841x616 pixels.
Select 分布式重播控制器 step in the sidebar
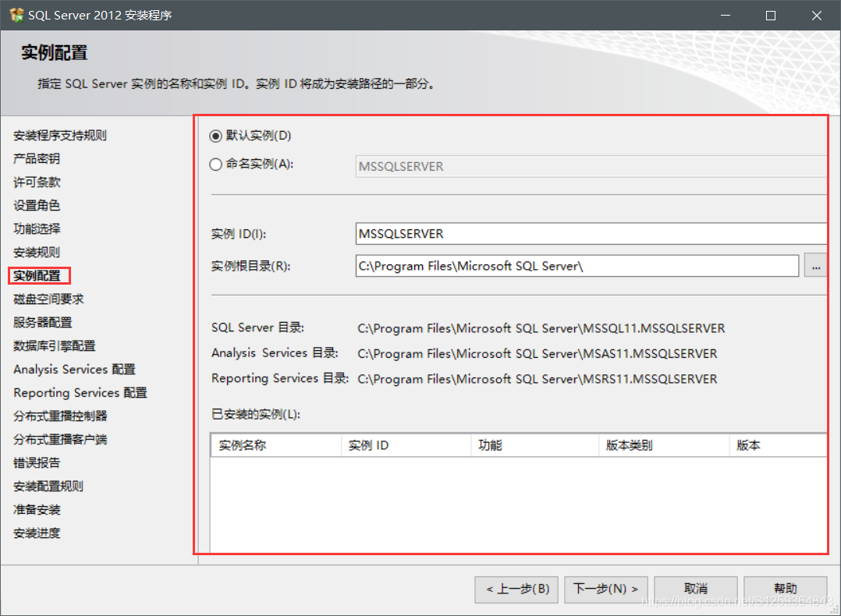coord(60,416)
